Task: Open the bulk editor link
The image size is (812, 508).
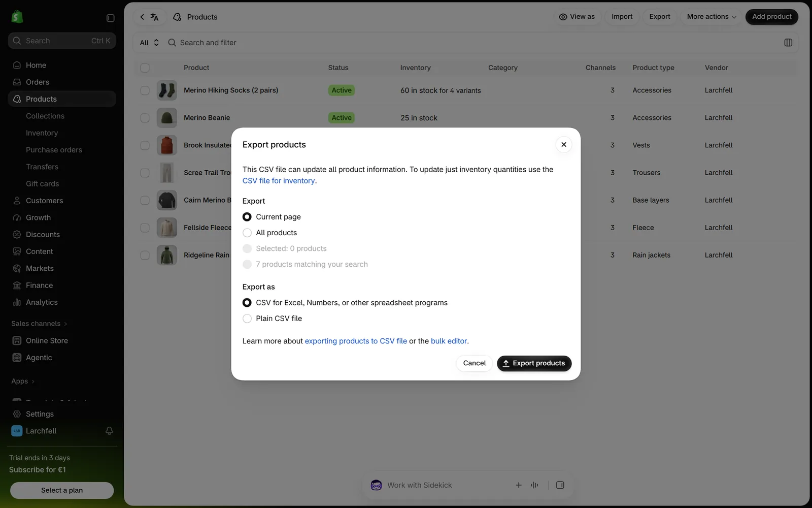Action: [x=449, y=341]
